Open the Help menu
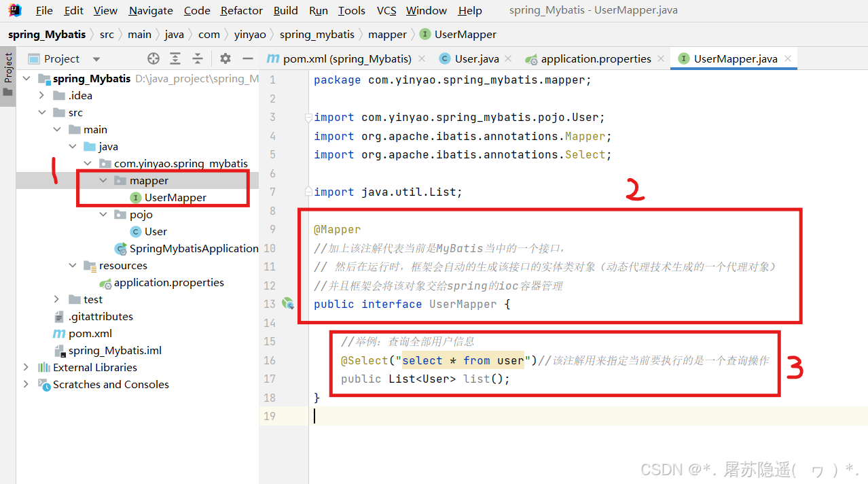The image size is (868, 484). (470, 10)
